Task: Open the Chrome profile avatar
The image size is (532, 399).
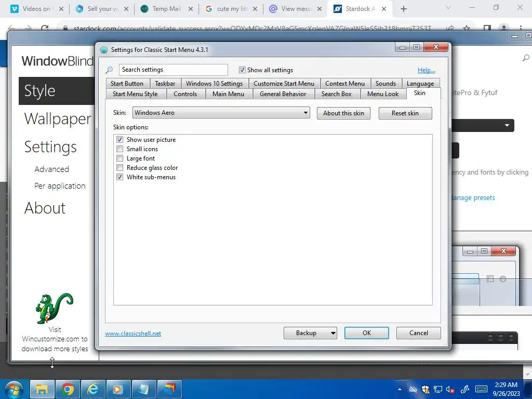Action: pos(504,28)
